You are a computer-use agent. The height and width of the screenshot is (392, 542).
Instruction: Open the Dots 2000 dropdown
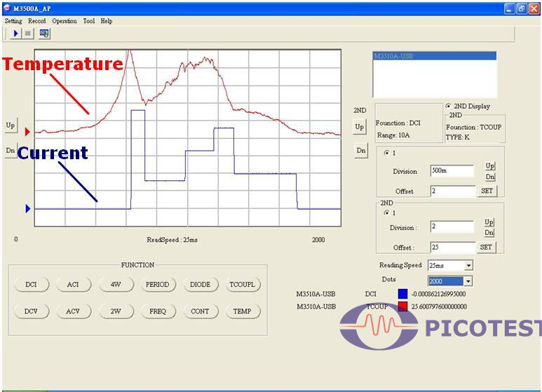[x=468, y=281]
